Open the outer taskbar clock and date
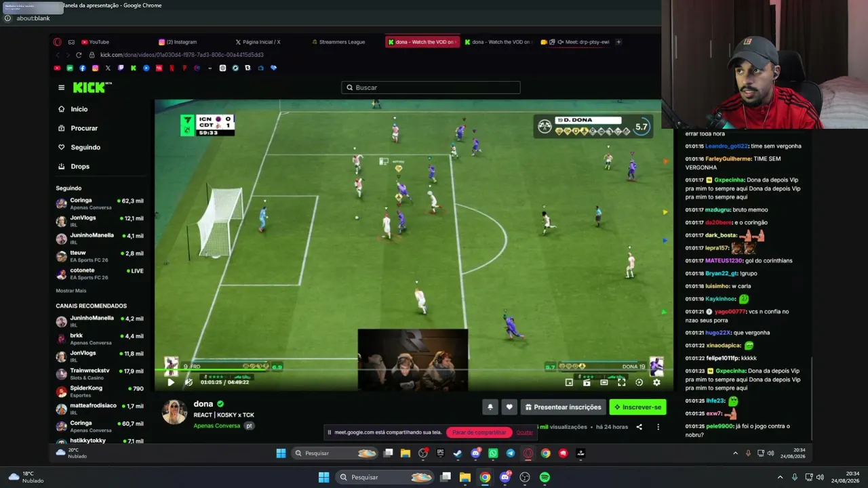Image resolution: width=868 pixels, height=488 pixels. tap(845, 477)
